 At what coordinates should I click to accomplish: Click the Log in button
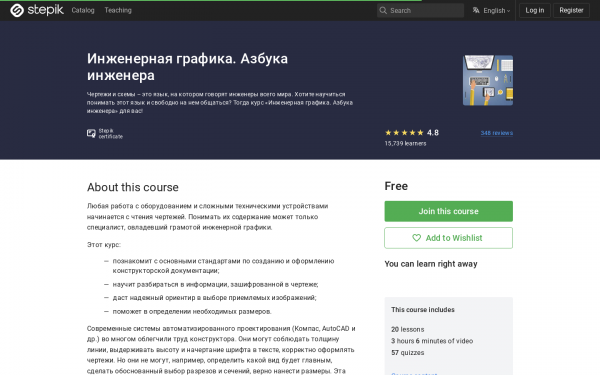[535, 10]
